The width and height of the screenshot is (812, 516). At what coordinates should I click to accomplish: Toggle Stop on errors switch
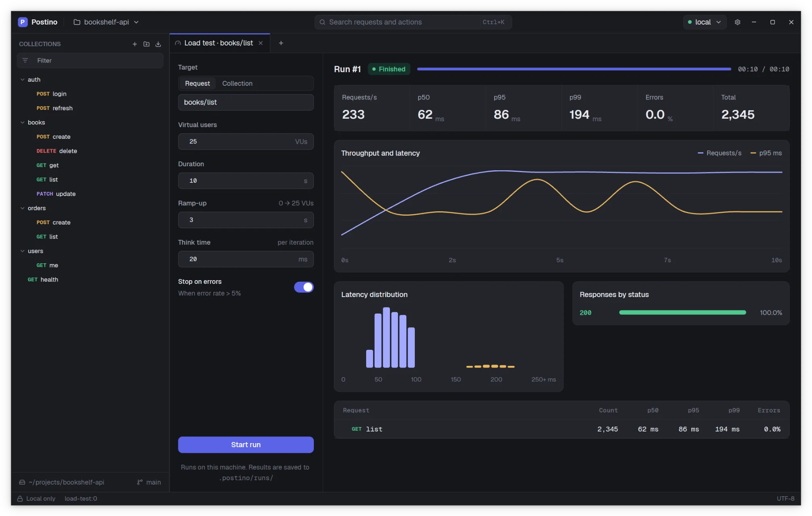(304, 287)
